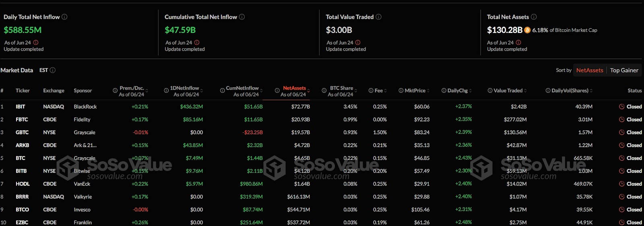Click the Sponsor column header
The image size is (644, 226).
pyautogui.click(x=83, y=90)
